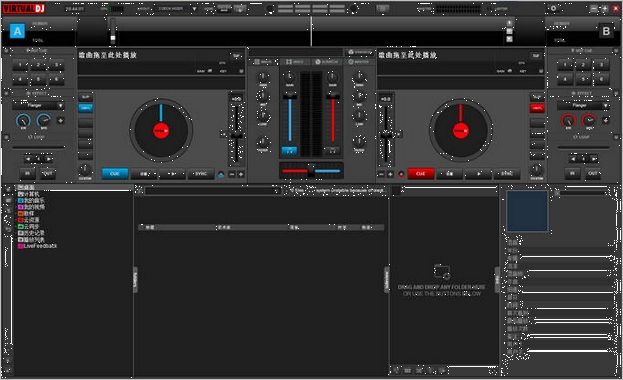Screen dimensions: 623x380
Task: Trigger hot cue 6 on deck B
Action: click(x=601, y=79)
